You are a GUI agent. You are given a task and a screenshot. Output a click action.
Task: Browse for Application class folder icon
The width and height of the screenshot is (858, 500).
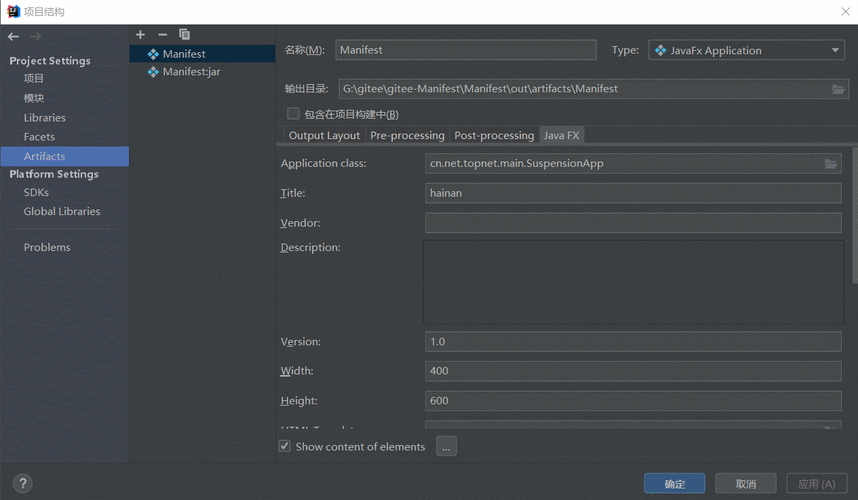(x=831, y=163)
